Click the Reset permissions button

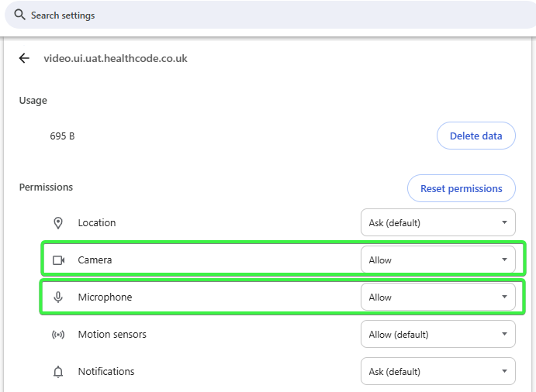pos(461,188)
